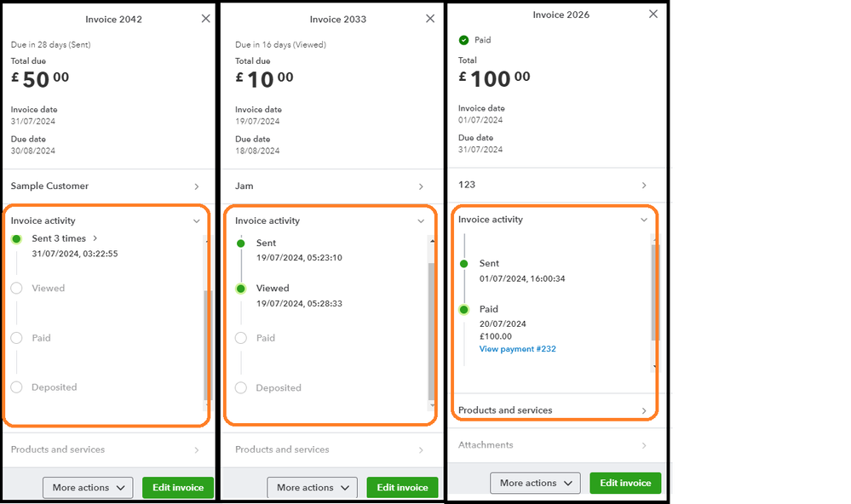The width and height of the screenshot is (851, 504).
Task: Open the View payment #232 link
Action: [x=517, y=349]
